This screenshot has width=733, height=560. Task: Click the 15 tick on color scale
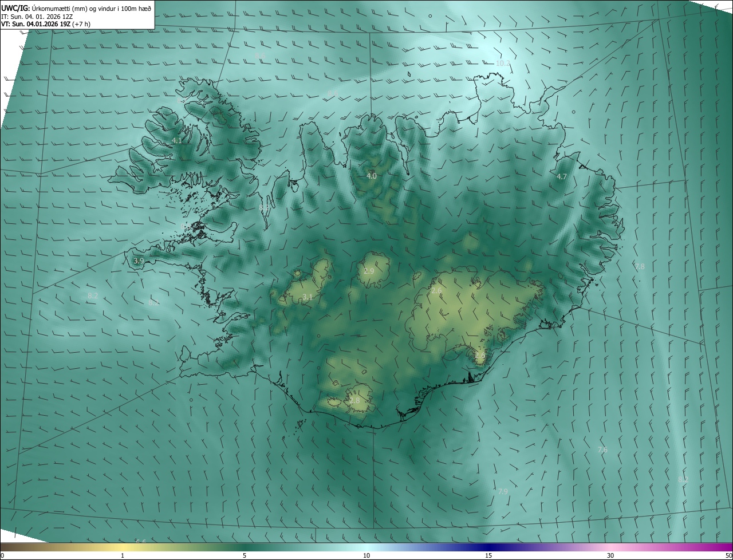488,555
